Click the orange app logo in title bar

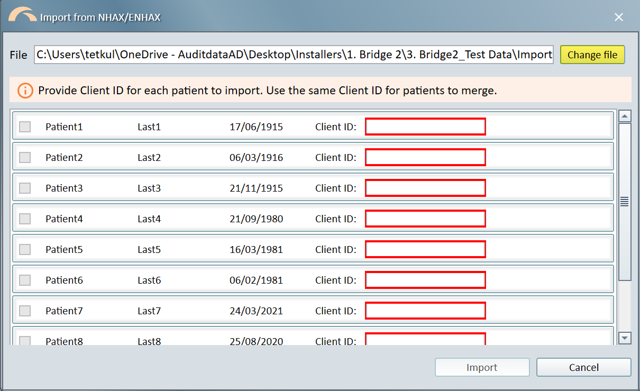[22, 15]
